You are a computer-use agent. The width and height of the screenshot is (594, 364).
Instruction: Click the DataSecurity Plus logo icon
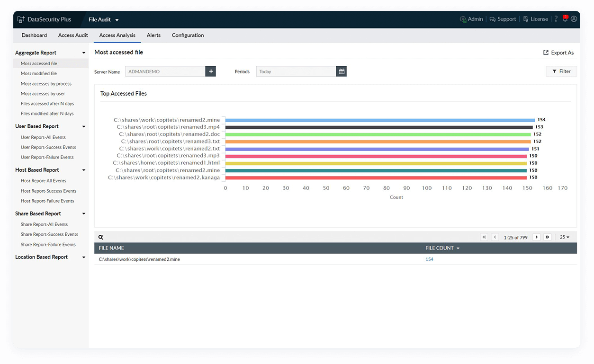[x=21, y=19]
